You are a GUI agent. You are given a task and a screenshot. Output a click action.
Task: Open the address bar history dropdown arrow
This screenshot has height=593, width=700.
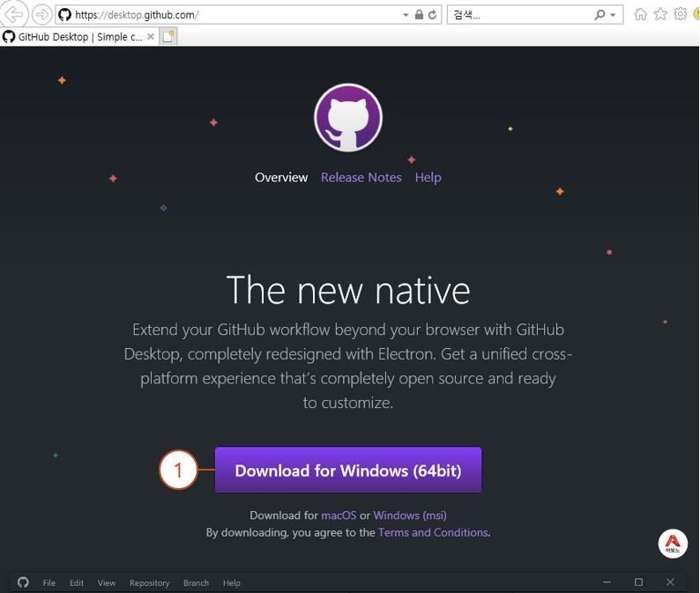(406, 15)
